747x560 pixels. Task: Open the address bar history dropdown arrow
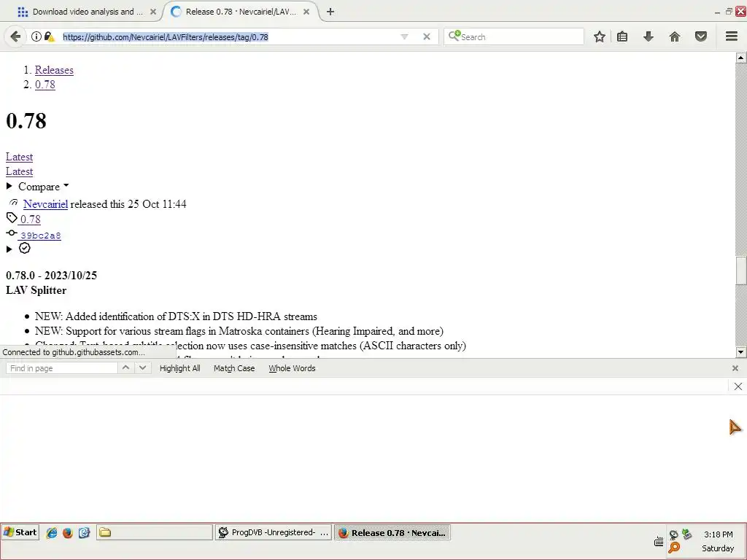pos(404,36)
